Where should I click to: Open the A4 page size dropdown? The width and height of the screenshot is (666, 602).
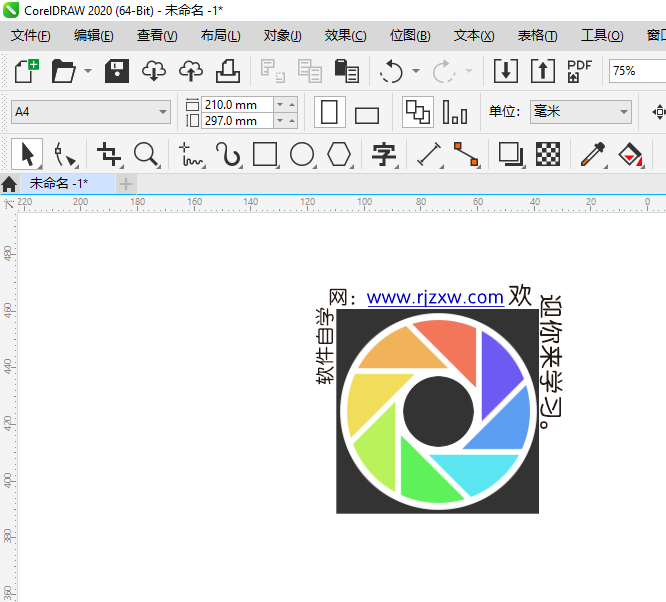pyautogui.click(x=91, y=112)
